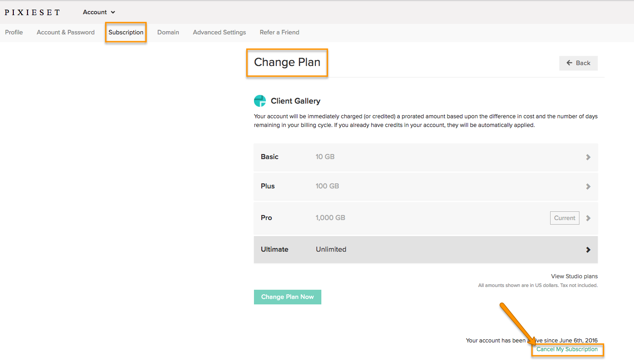Click the '1,000 GB' storage value
Image resolution: width=634 pixels, height=364 pixels.
pyautogui.click(x=331, y=218)
